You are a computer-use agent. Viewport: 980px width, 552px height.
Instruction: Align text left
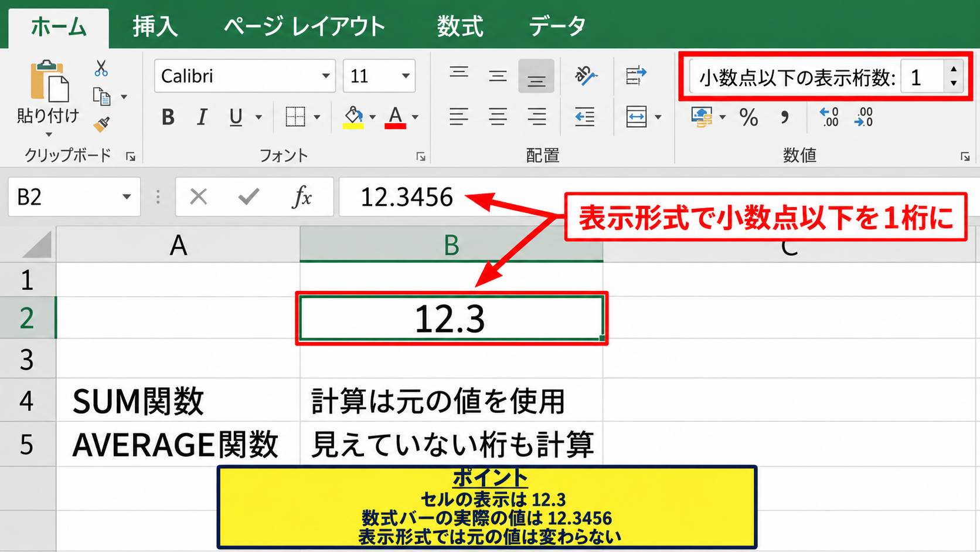tap(459, 117)
